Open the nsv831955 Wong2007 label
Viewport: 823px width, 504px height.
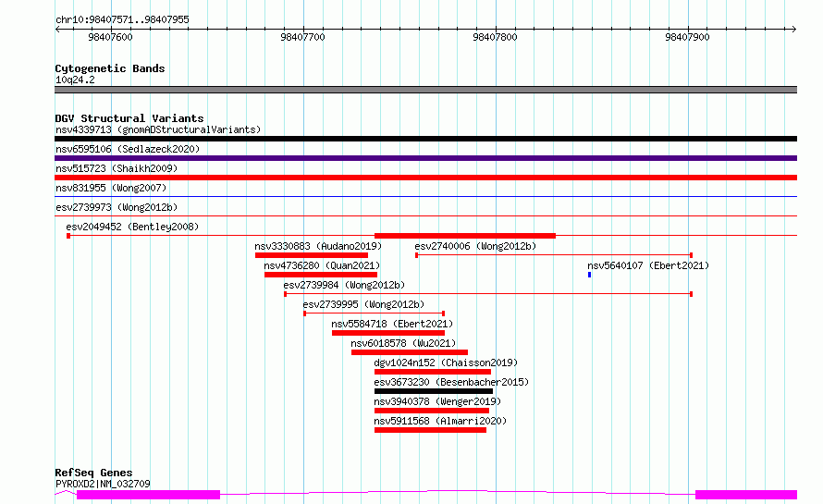pyautogui.click(x=111, y=188)
